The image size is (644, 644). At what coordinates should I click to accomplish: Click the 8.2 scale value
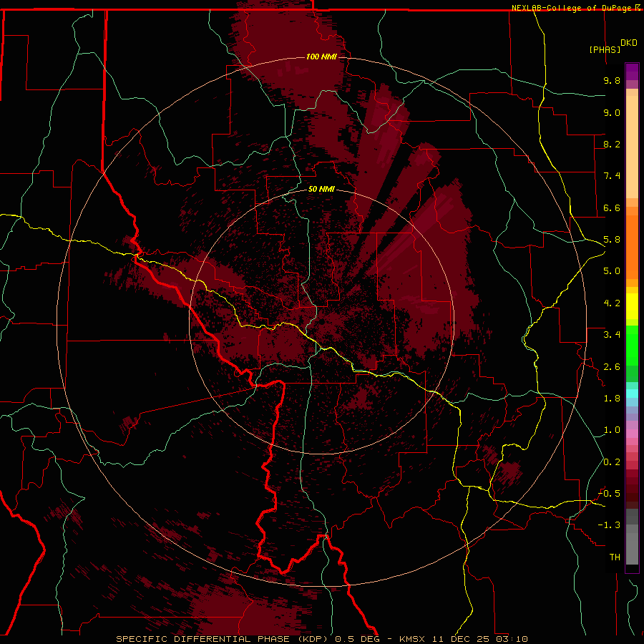(x=612, y=144)
